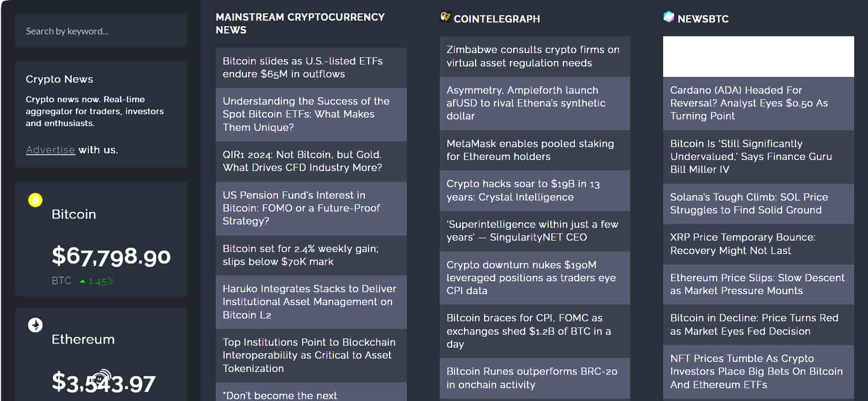Open Bitcoin Runes outperforms BRC-20 article
The image size is (868, 401).
(x=535, y=378)
